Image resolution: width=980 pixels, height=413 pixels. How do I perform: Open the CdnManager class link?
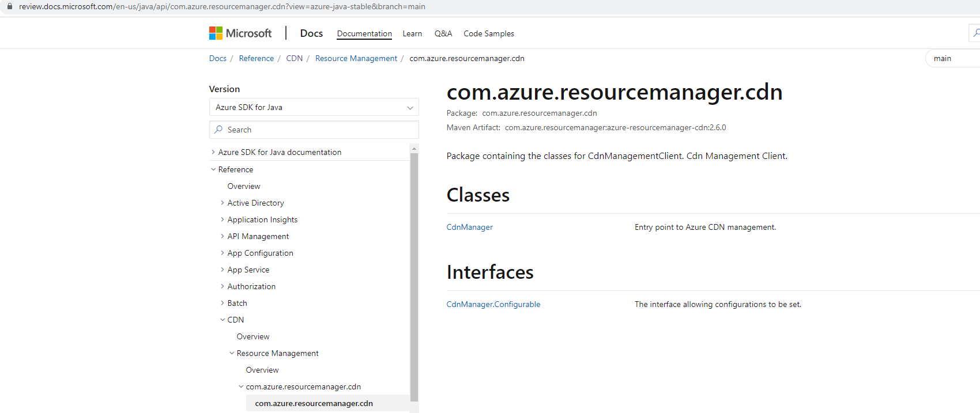[x=470, y=227]
